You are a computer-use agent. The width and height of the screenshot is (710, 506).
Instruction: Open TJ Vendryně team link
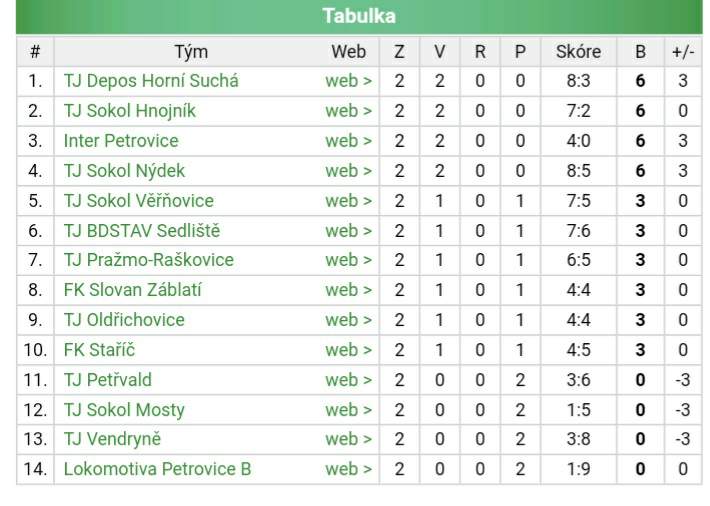pyautogui.click(x=111, y=439)
